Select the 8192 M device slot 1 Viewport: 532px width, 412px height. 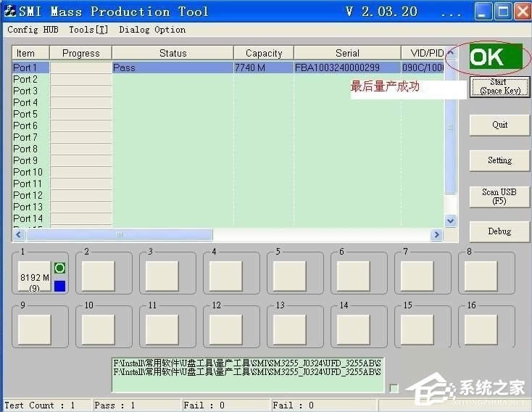point(34,276)
